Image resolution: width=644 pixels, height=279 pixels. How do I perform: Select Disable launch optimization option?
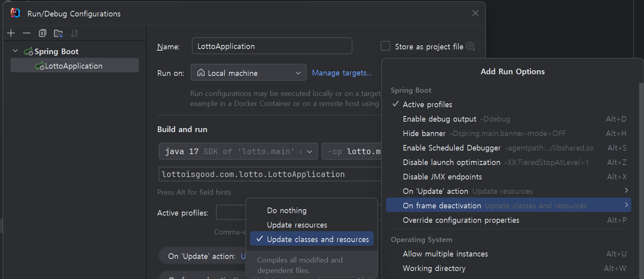[509, 162]
